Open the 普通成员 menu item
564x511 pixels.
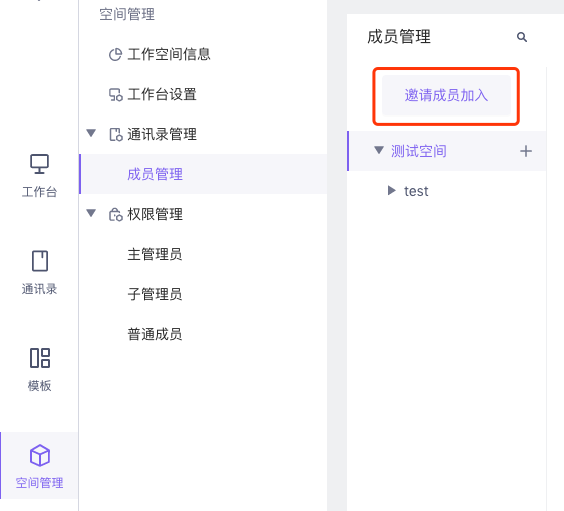(155, 334)
